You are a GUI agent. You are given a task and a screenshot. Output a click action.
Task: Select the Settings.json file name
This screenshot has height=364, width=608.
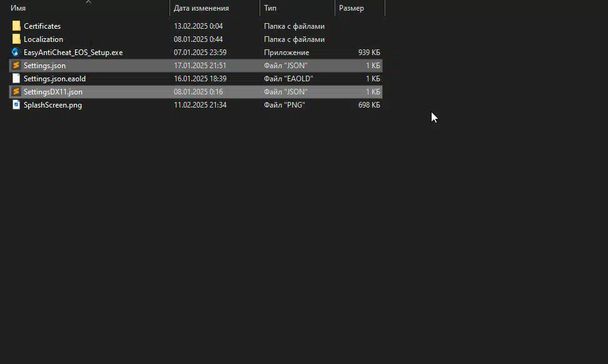pyautogui.click(x=44, y=66)
